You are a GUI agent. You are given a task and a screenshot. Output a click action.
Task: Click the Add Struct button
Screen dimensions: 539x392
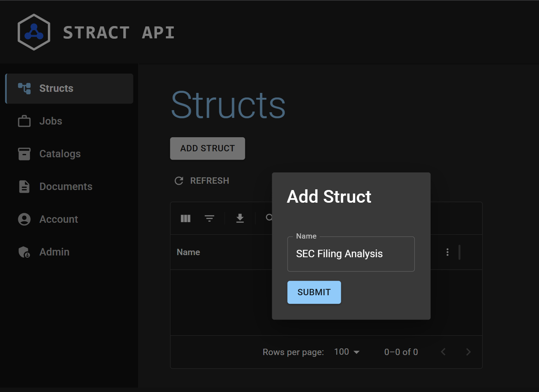(x=207, y=148)
